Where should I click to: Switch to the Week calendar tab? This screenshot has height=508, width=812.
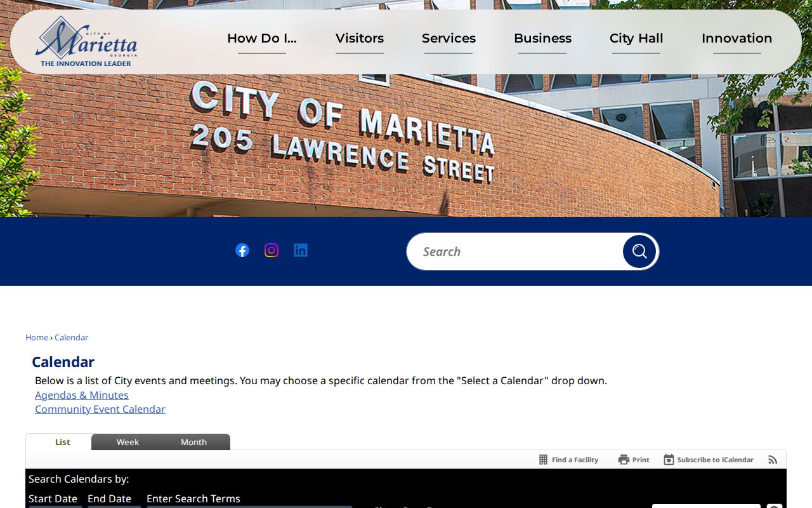[128, 442]
